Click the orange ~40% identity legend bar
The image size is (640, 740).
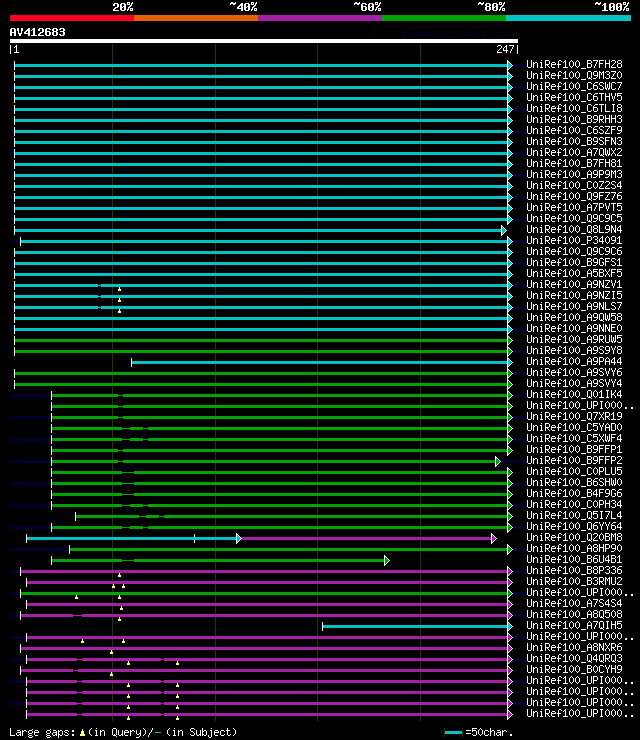(x=196, y=18)
